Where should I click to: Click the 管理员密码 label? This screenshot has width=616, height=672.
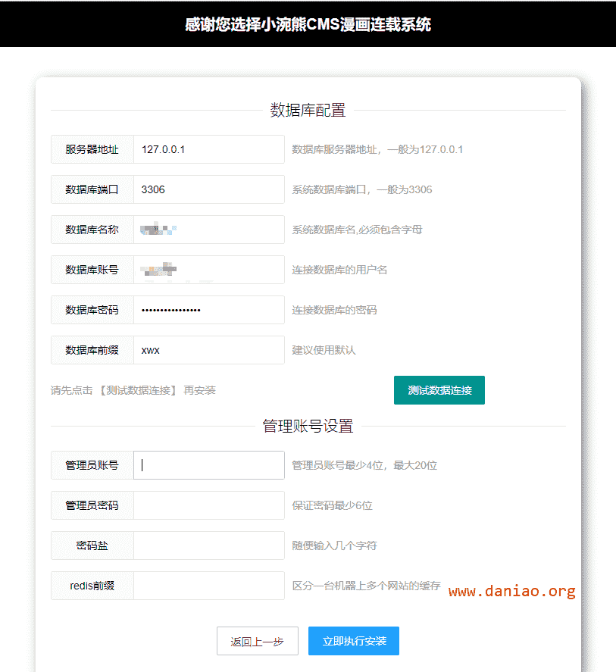click(92, 505)
